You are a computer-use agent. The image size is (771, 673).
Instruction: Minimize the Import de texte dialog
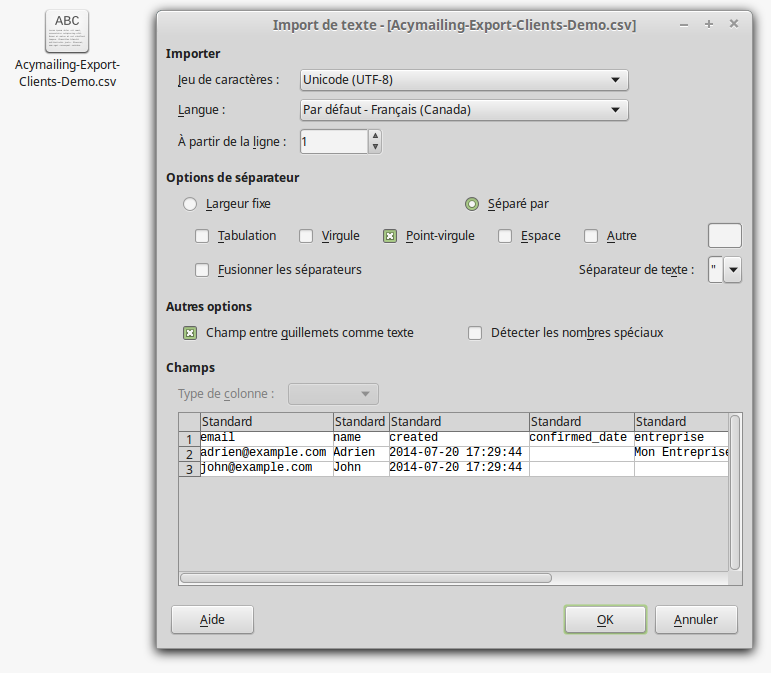[684, 25]
